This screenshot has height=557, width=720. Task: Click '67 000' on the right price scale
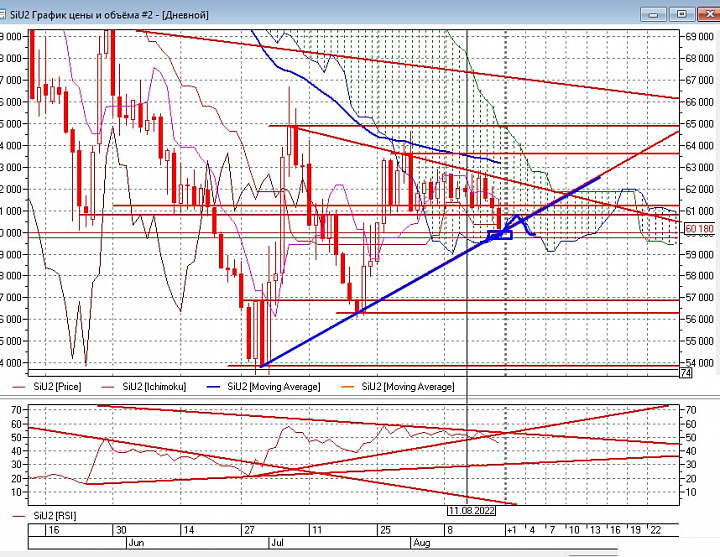pyautogui.click(x=699, y=80)
